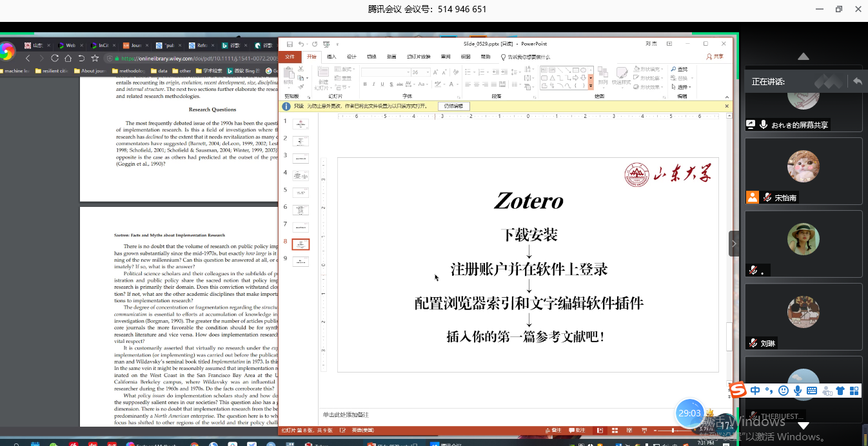The width and height of the screenshot is (868, 446).
Task: Save the presentation from PowerPoint quick access toolbar
Action: [290, 44]
